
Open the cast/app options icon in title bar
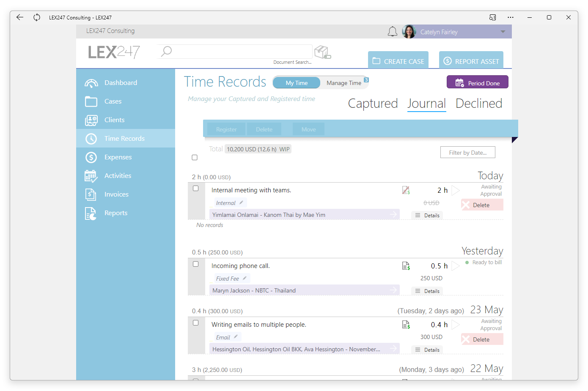492,17
